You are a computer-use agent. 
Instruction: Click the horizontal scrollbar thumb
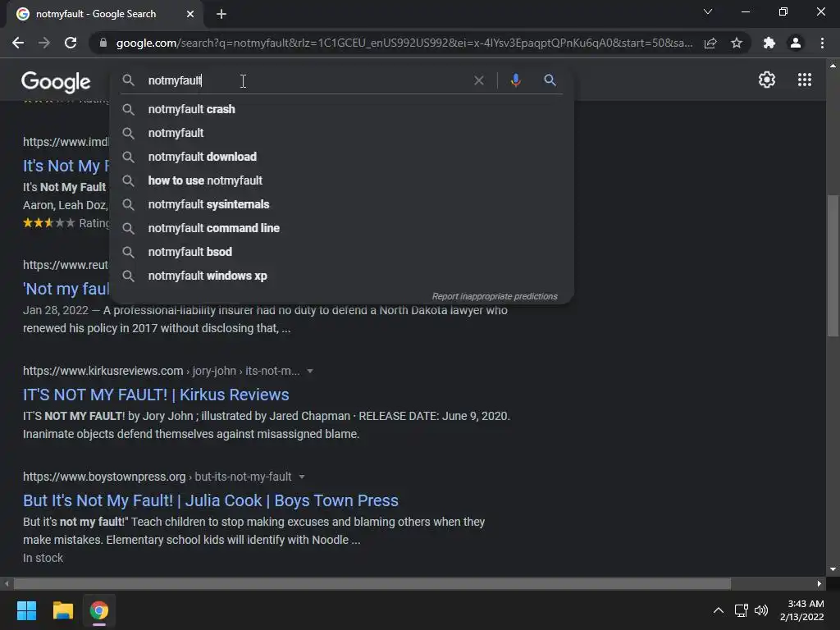372,583
